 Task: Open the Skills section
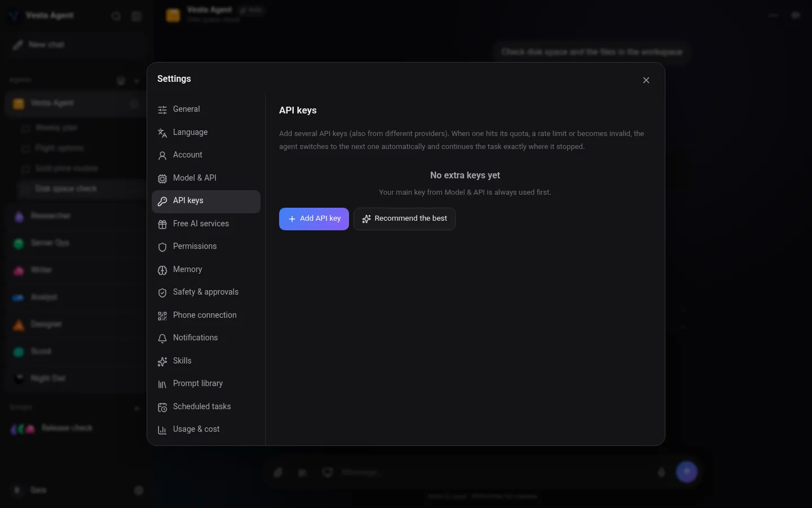coord(206,361)
